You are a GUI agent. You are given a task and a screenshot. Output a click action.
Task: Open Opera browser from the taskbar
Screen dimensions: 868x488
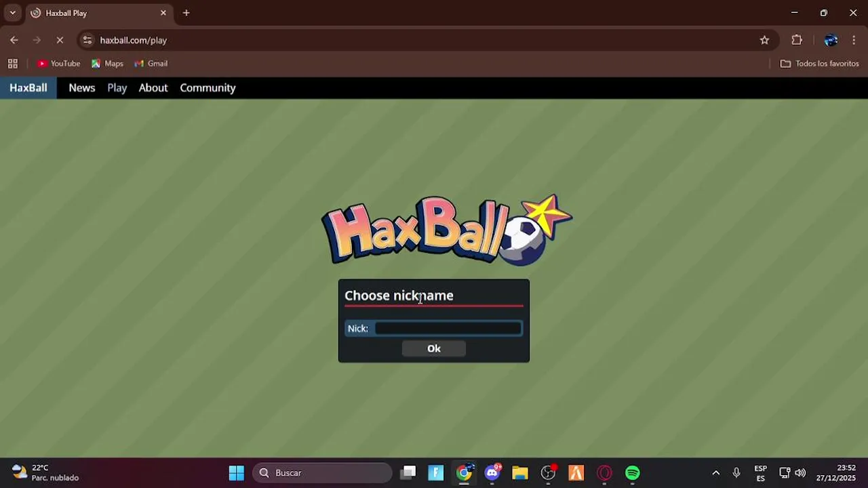coord(604,473)
